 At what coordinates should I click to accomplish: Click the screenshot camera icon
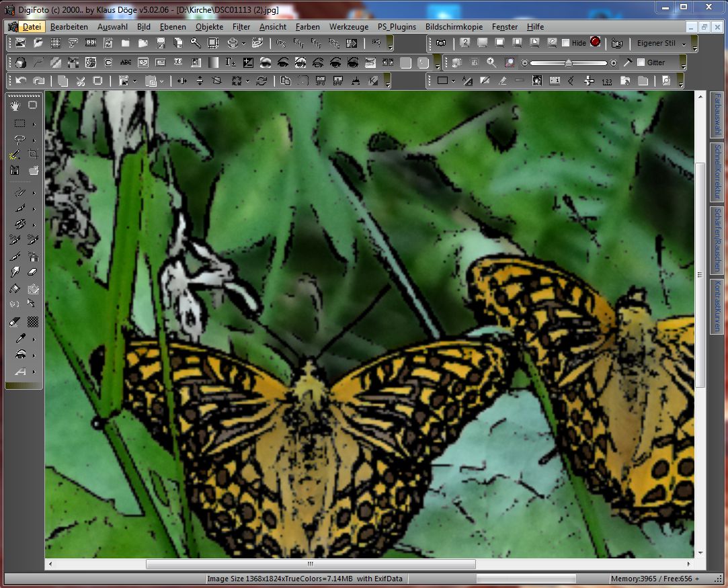pos(440,43)
